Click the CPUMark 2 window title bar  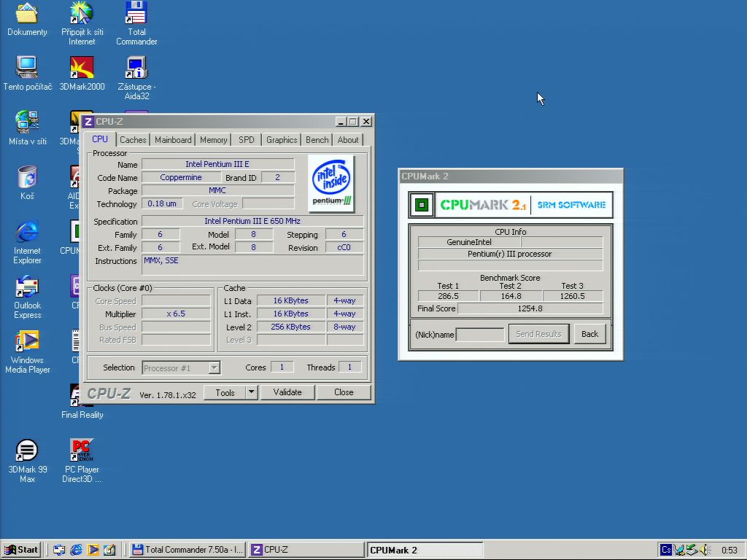tap(510, 176)
